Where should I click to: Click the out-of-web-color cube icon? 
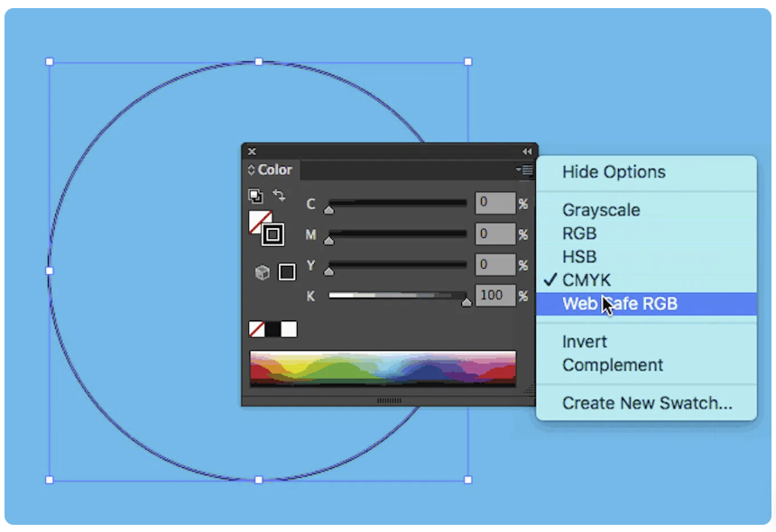(263, 272)
